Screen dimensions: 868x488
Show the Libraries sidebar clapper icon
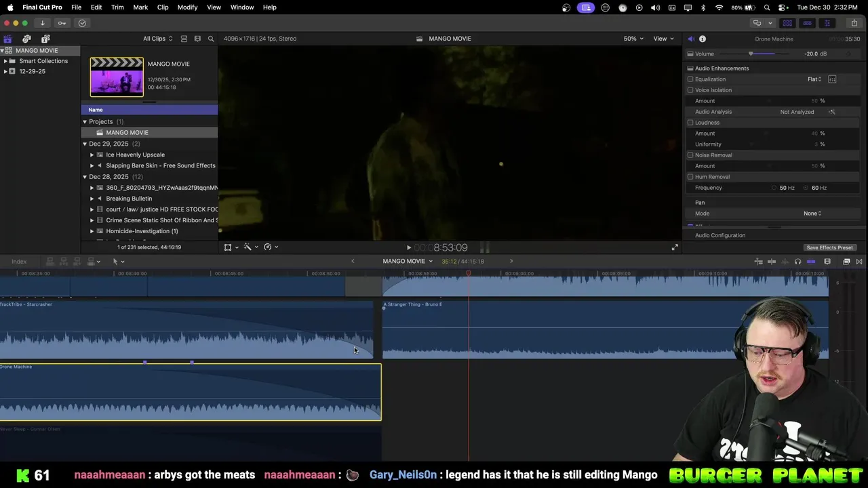click(7, 39)
